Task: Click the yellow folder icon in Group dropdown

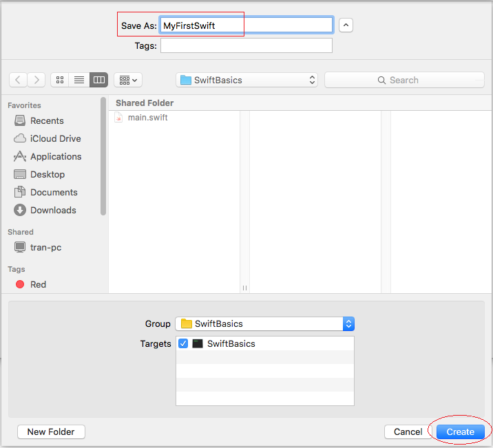Action: (187, 323)
